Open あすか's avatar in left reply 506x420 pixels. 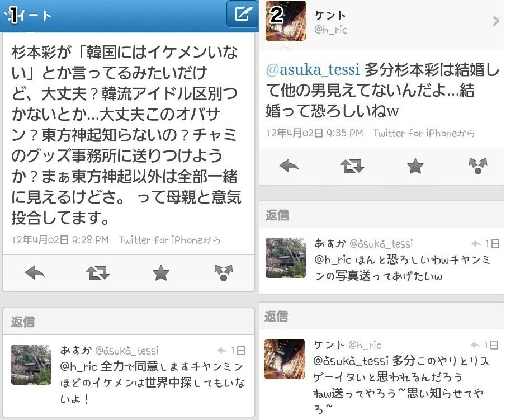pyautogui.click(x=31, y=365)
